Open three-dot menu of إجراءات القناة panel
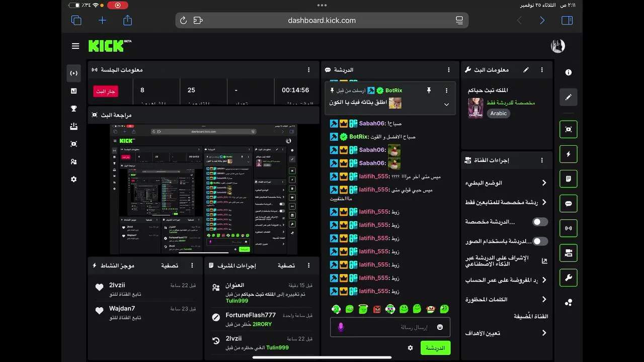The height and width of the screenshot is (362, 644). (542, 160)
